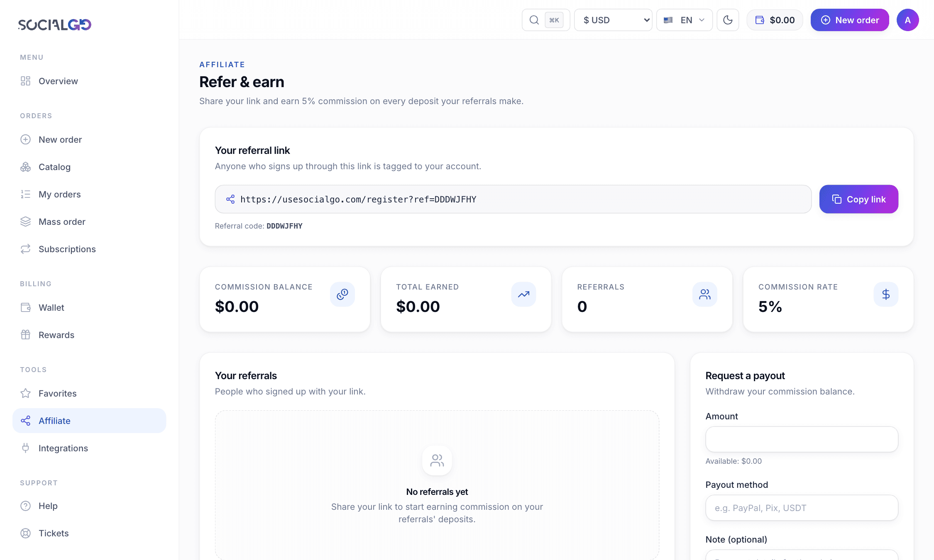Open Catalog from sidebar
The height and width of the screenshot is (560, 934).
pos(89,167)
